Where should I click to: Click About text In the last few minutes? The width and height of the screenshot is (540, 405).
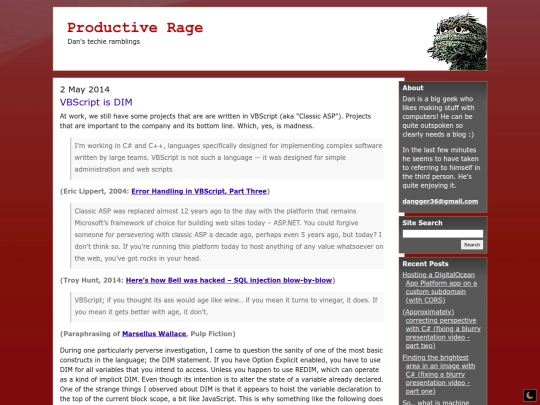441,168
